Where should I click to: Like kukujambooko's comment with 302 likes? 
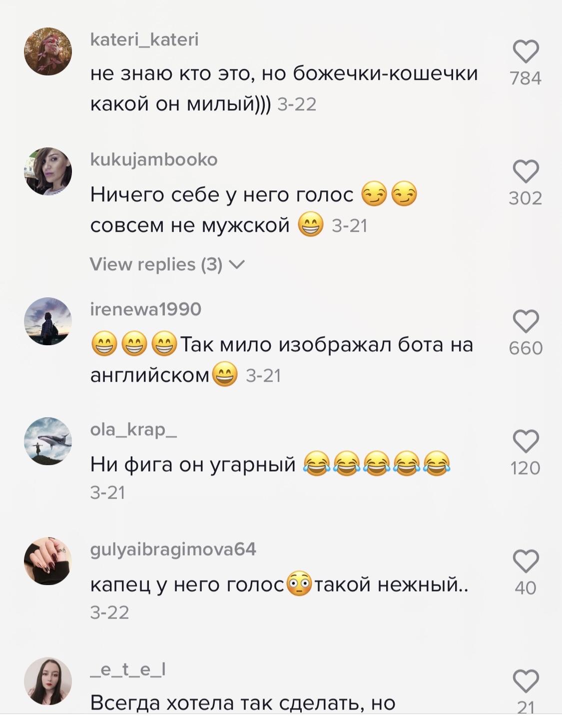point(526,171)
